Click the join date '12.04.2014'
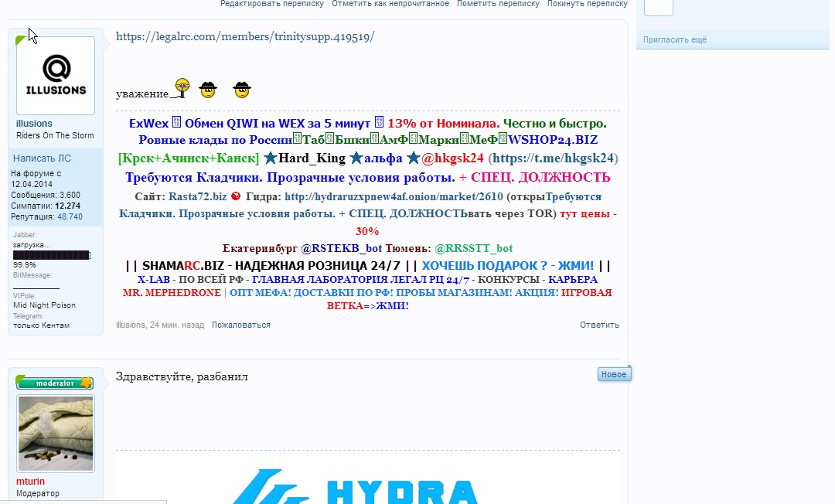 coord(32,184)
